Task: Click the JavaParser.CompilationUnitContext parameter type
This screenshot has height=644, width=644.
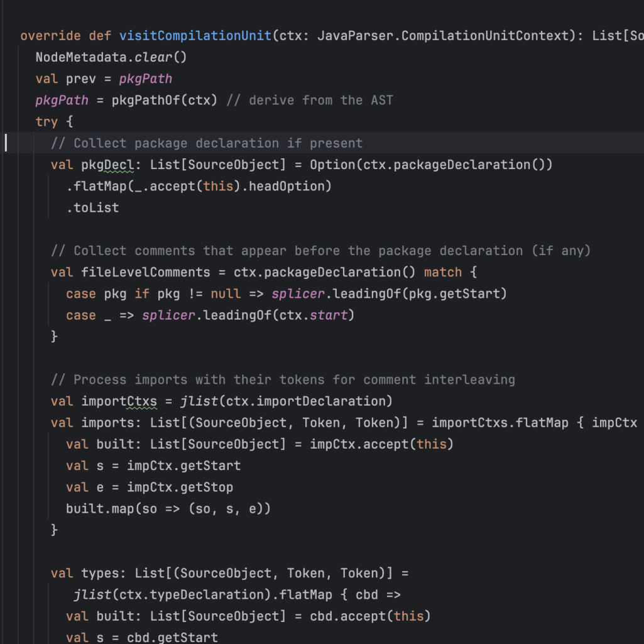Action: [442, 36]
